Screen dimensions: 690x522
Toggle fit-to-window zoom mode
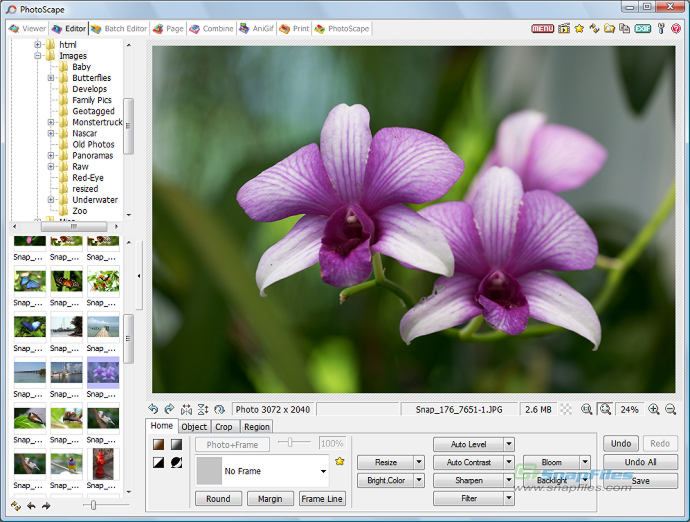(x=606, y=409)
